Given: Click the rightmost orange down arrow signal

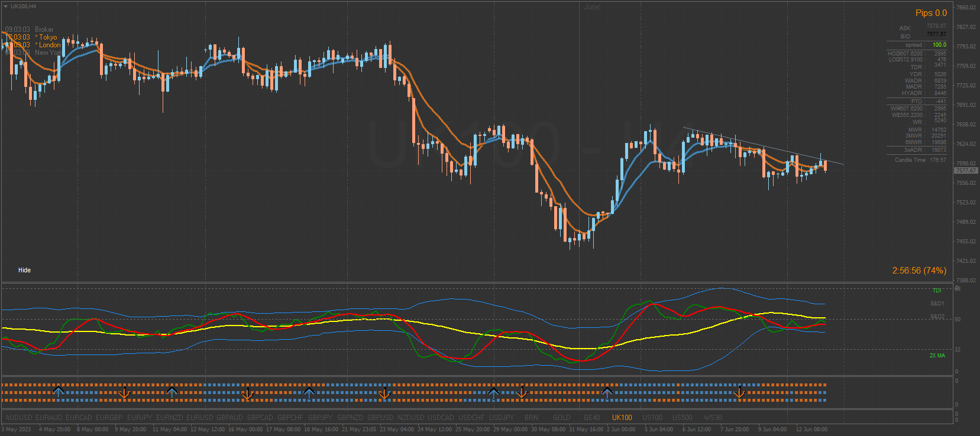Looking at the screenshot, I should (x=739, y=393).
